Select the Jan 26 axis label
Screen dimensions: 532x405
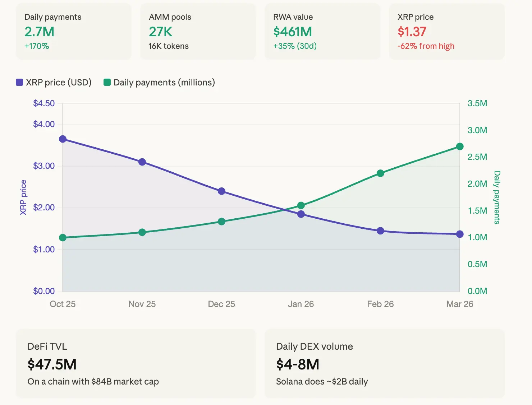(301, 304)
